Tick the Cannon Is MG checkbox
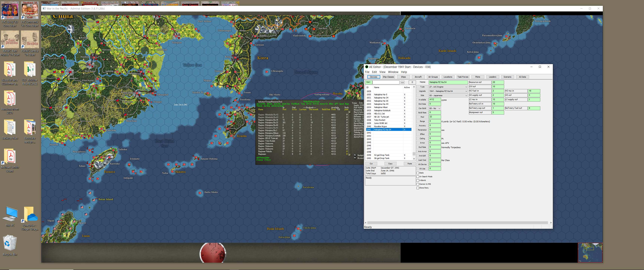This screenshot has height=270, width=644. coord(418,184)
